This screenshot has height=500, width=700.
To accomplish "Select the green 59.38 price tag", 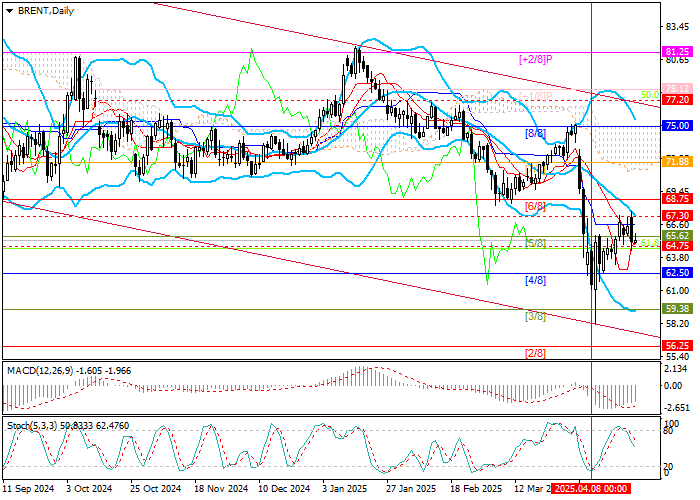I will [x=677, y=309].
